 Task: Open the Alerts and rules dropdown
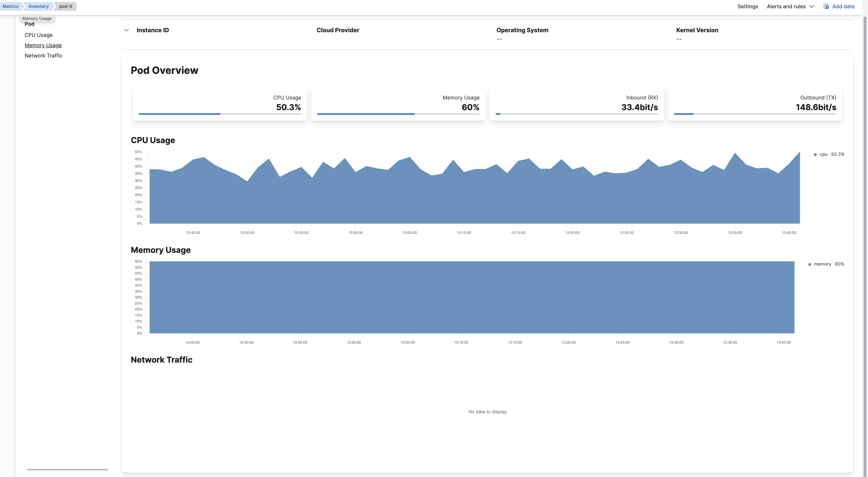coord(786,6)
